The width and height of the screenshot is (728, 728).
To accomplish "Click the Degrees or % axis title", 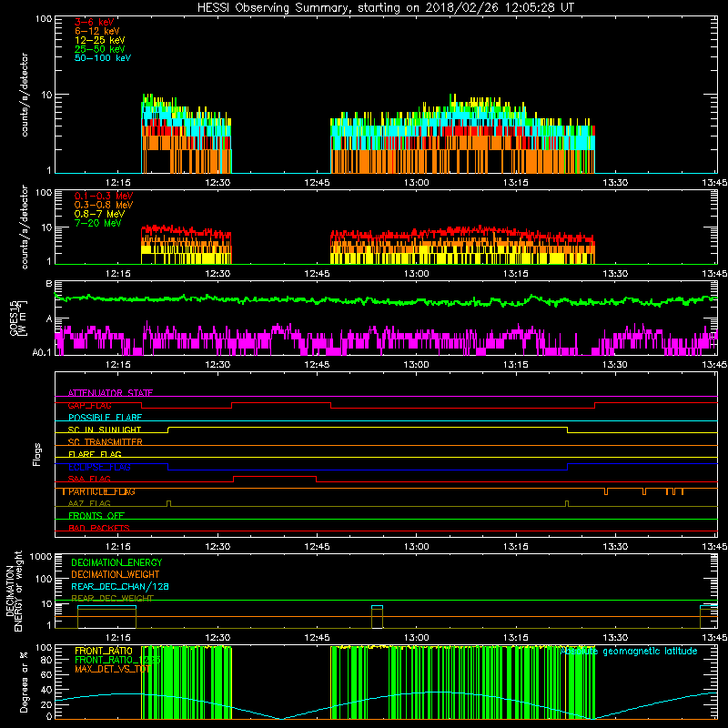I will tap(25, 682).
